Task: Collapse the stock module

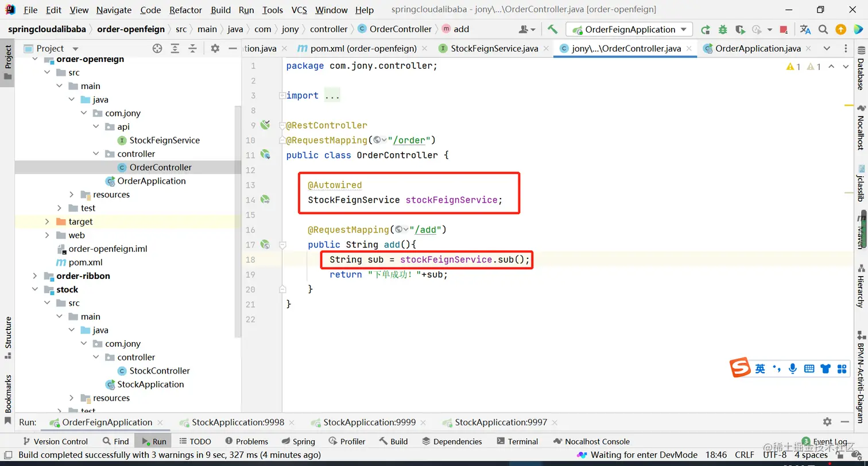Action: [35, 290]
